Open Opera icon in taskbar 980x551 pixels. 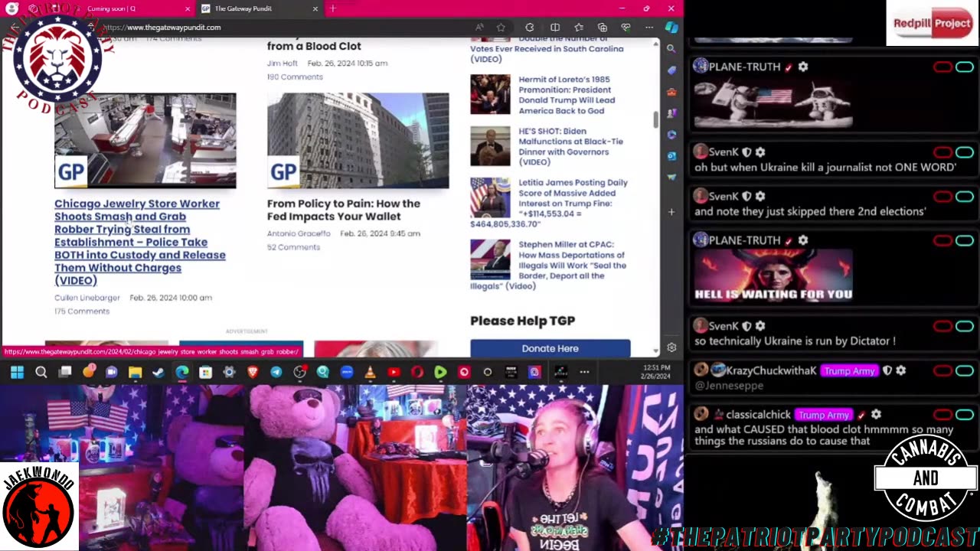coord(417,373)
